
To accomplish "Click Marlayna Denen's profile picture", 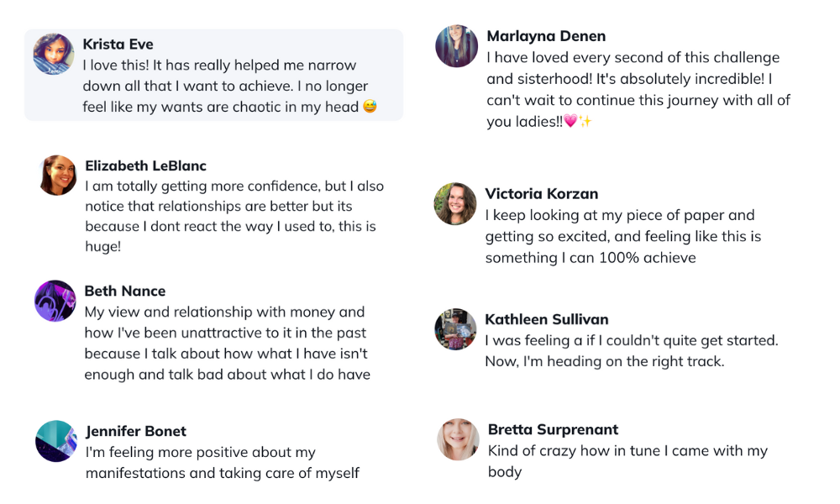I will (x=457, y=46).
